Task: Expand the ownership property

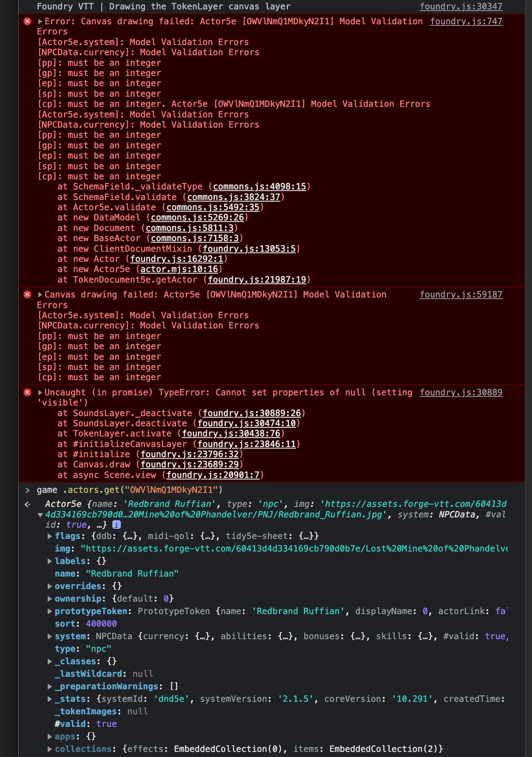Action: tap(50, 598)
